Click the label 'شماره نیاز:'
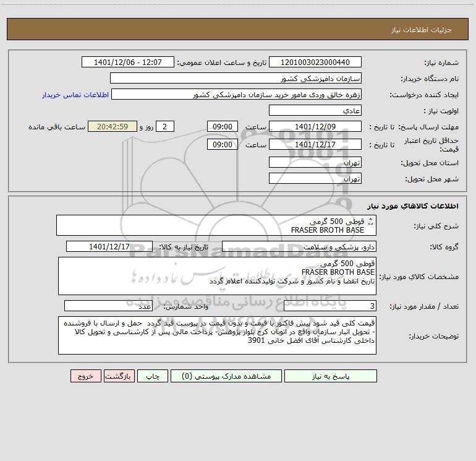This screenshot has height=461, width=476. click(x=441, y=63)
